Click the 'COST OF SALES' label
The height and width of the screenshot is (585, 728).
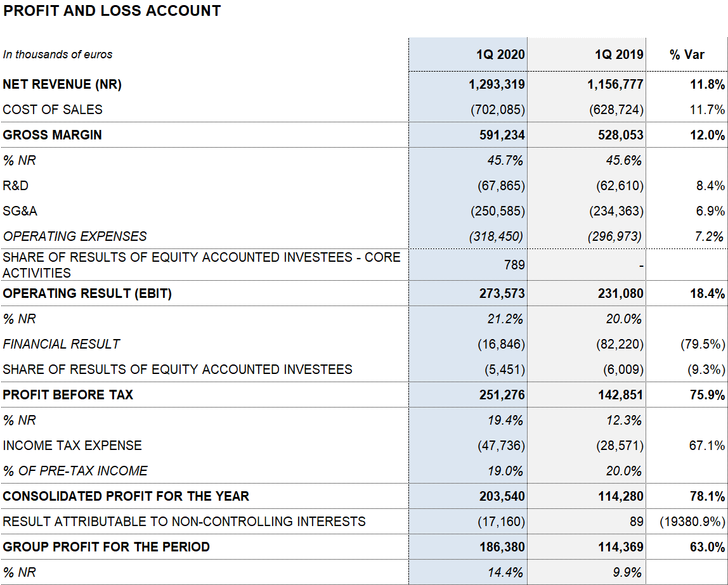[53, 110]
